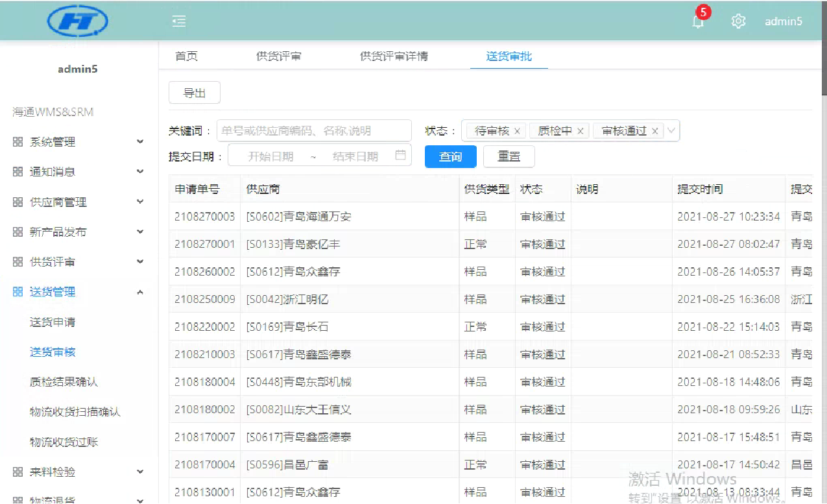
Task: Select table row with order 2108270003
Action: tap(204, 217)
